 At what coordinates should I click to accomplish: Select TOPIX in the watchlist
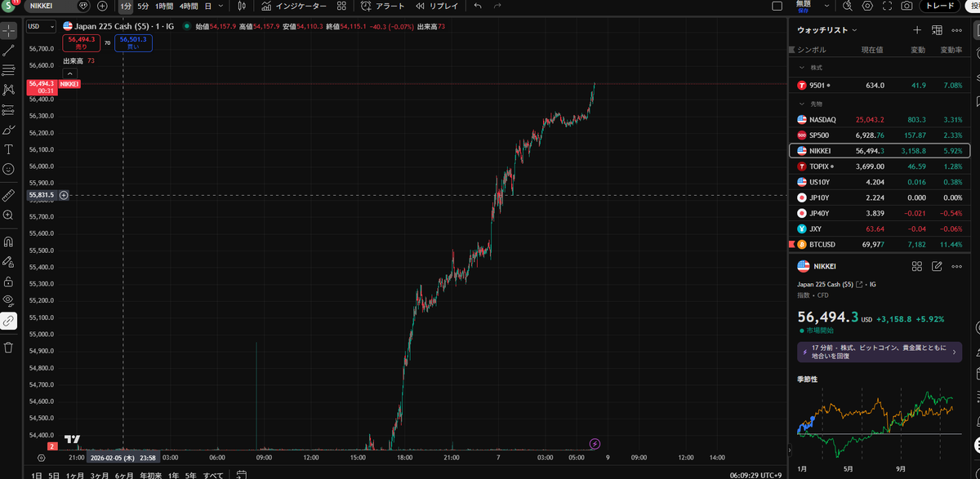click(880, 166)
